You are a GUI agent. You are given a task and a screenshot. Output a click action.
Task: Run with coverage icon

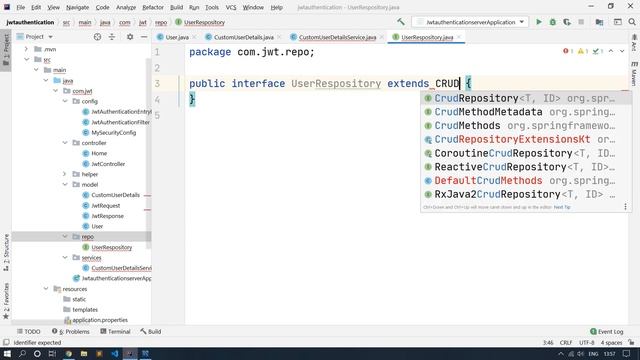567,22
